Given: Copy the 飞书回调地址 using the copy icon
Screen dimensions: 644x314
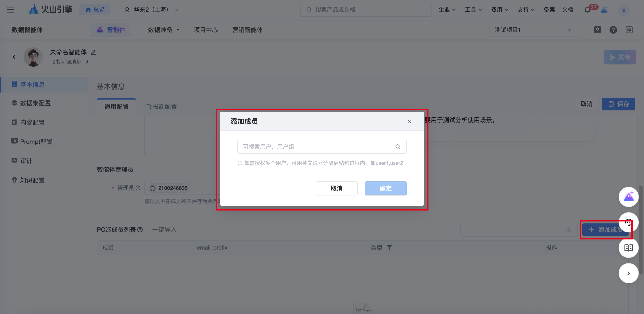Looking at the screenshot, I should [x=86, y=62].
